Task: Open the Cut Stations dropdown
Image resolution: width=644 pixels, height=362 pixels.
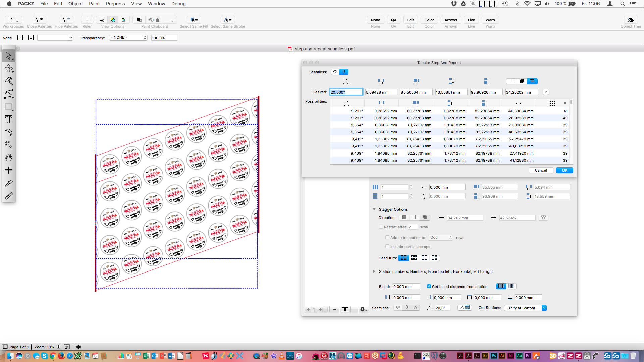Action: [x=525, y=308]
